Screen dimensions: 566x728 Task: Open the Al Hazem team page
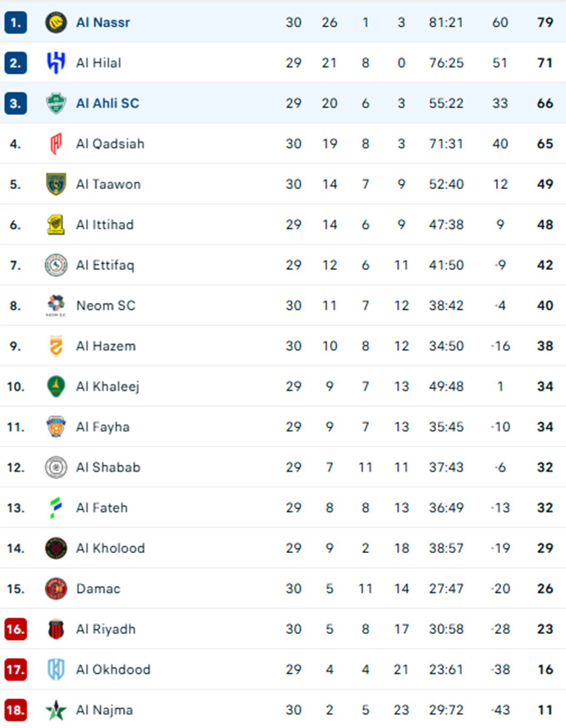[x=106, y=346]
